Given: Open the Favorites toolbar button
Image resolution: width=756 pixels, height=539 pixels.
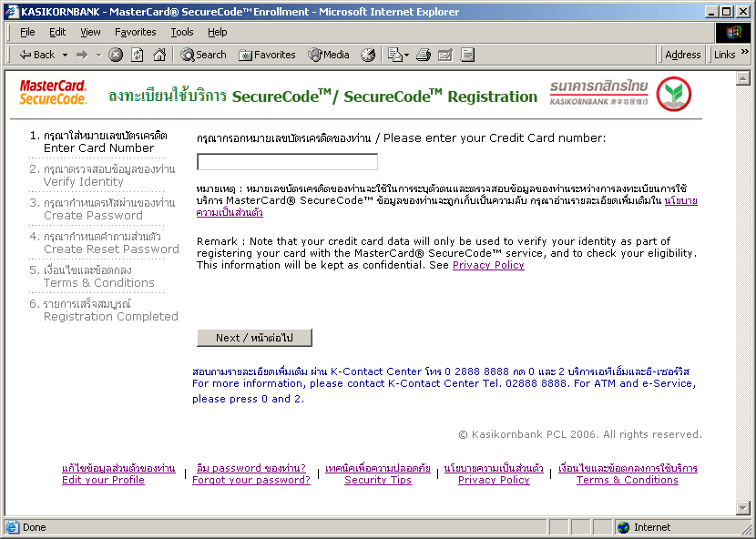Looking at the screenshot, I should [267, 55].
